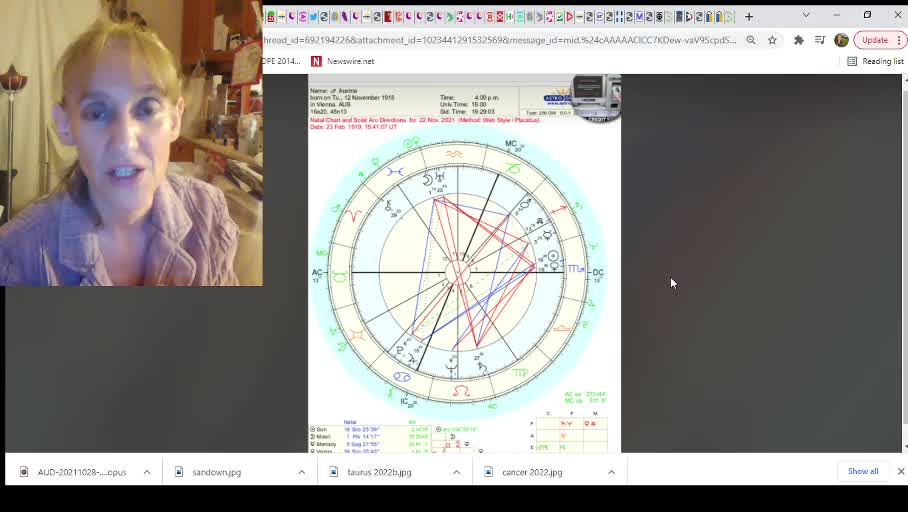Expand options for sandown.jpg download
The width and height of the screenshot is (908, 512).
(x=302, y=472)
